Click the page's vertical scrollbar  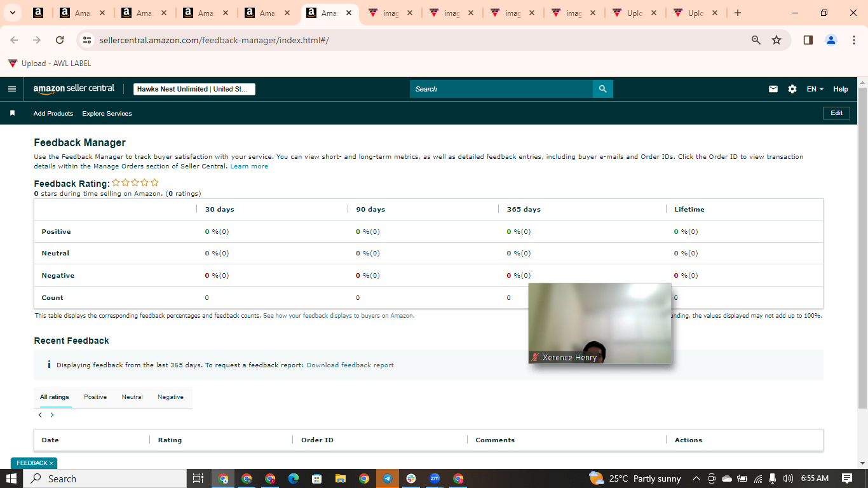coord(862,248)
